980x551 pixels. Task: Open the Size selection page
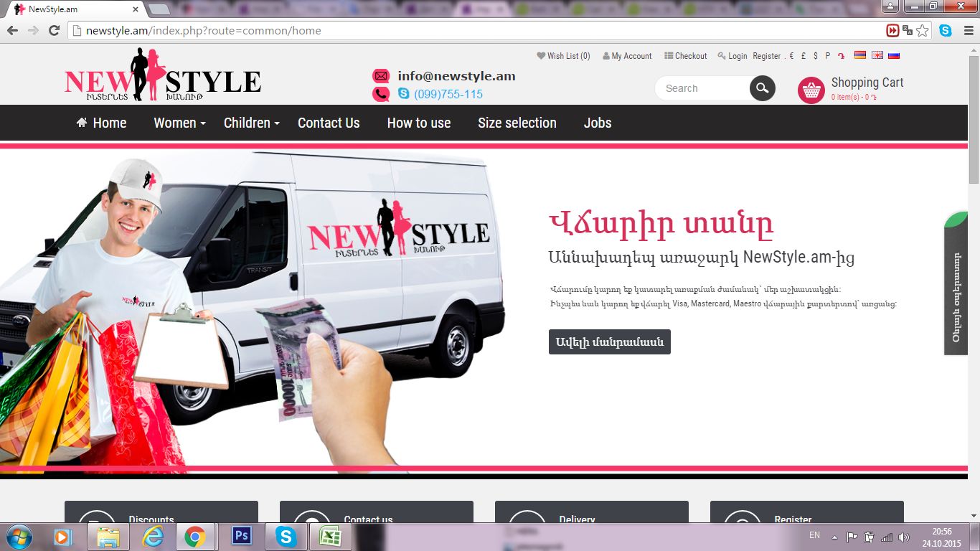click(517, 123)
